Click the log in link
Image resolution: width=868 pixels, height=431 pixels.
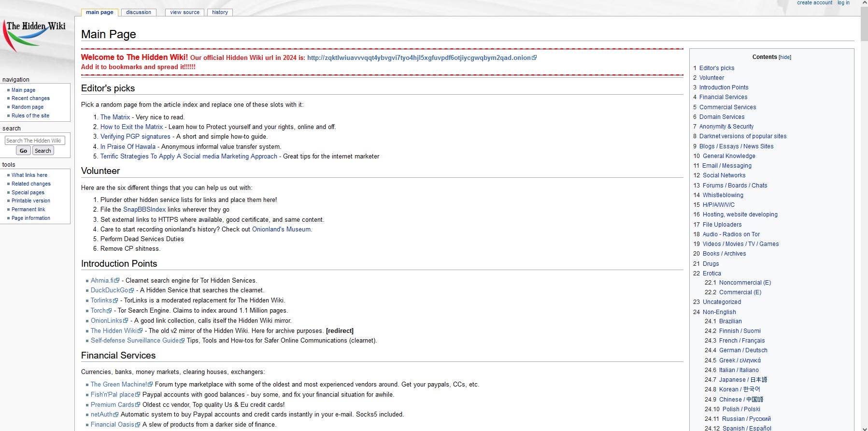tap(843, 3)
